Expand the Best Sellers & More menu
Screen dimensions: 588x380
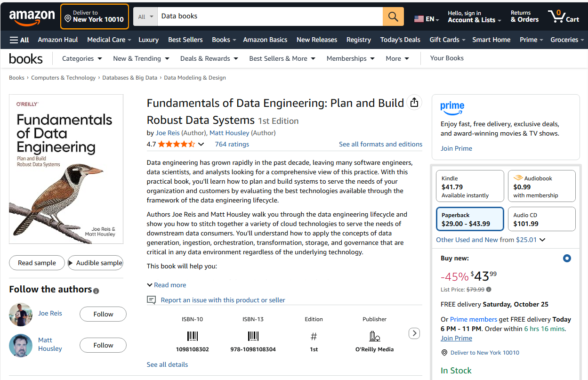(282, 58)
